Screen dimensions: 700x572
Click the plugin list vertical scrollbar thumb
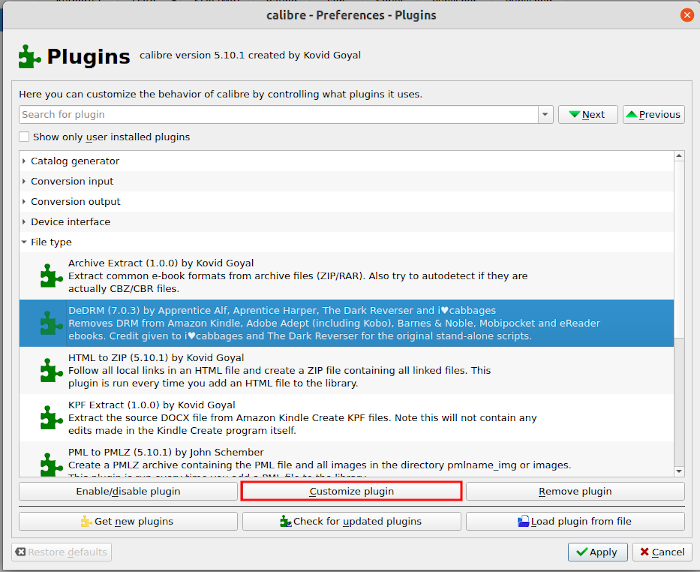[679, 249]
